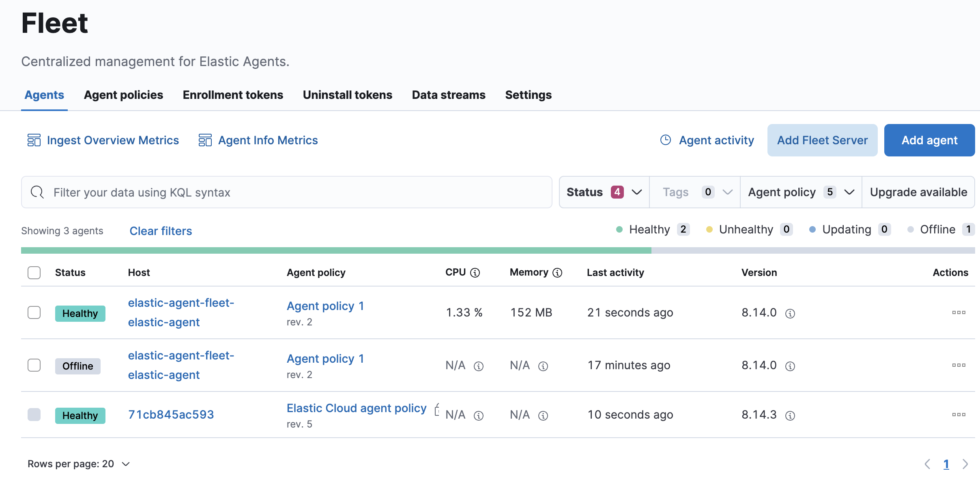
Task: Click info icon next to version 8.14.3
Action: [790, 415]
